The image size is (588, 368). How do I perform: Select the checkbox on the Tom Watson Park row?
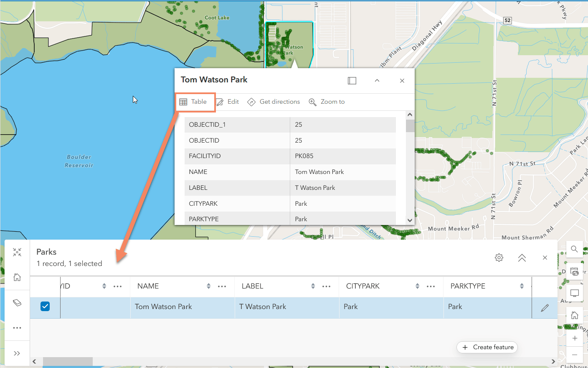[45, 307]
